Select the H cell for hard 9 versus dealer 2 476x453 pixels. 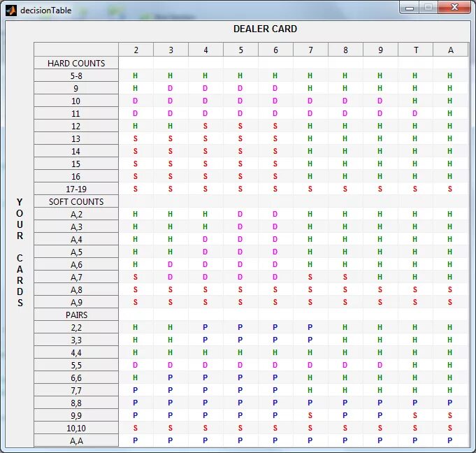(x=136, y=88)
